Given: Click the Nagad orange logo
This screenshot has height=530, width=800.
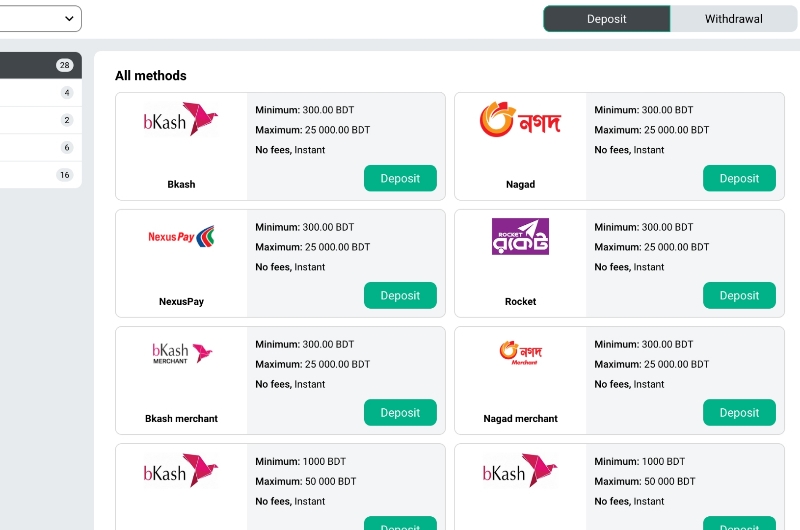Looking at the screenshot, I should click(x=520, y=119).
